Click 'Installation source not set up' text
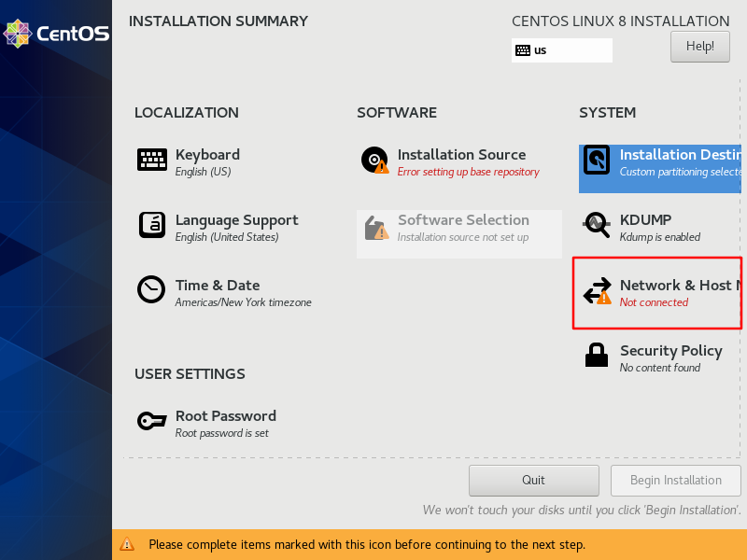Image resolution: width=747 pixels, height=560 pixels. coord(463,237)
